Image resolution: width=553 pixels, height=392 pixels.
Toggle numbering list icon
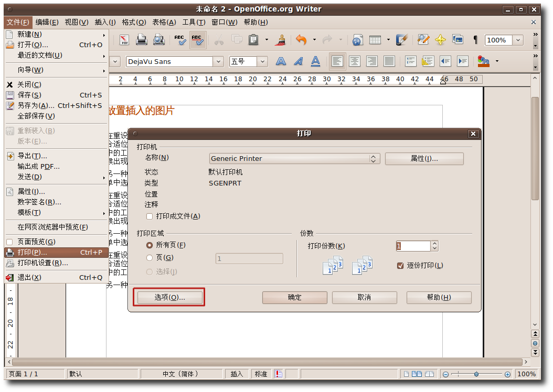click(410, 61)
